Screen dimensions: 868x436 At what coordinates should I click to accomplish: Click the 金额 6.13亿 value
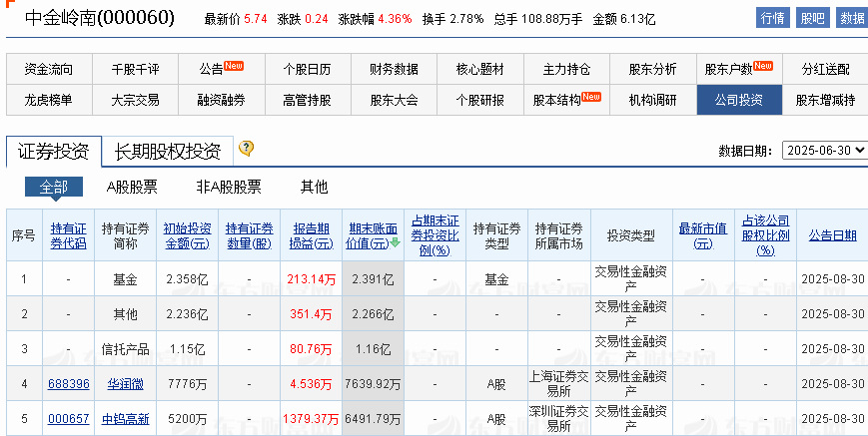637,19
